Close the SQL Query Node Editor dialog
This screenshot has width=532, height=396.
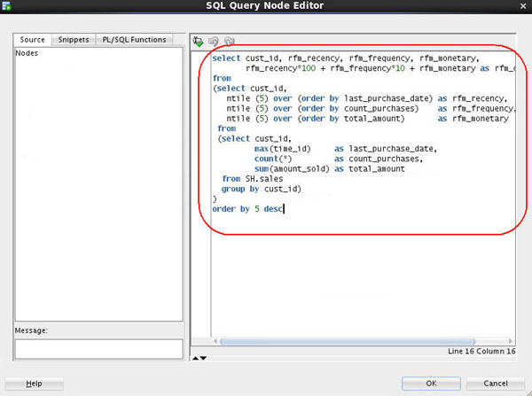pyautogui.click(x=523, y=6)
